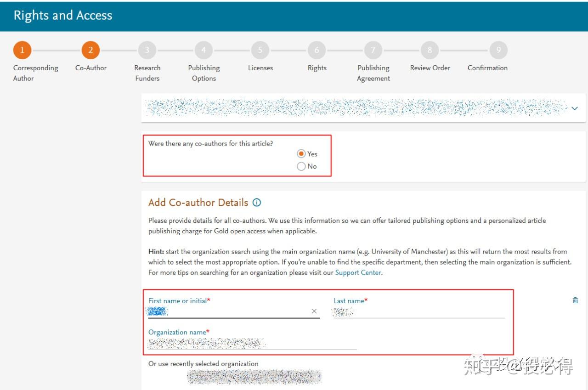Select Yes for co-authors question
The width and height of the screenshot is (588, 390).
click(x=301, y=154)
